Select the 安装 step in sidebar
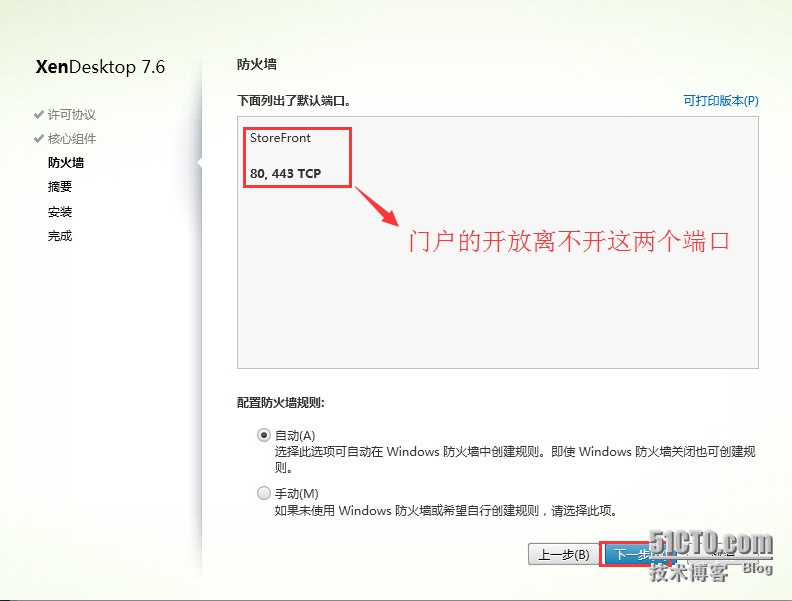Screen dimensions: 792x601 tap(60, 212)
